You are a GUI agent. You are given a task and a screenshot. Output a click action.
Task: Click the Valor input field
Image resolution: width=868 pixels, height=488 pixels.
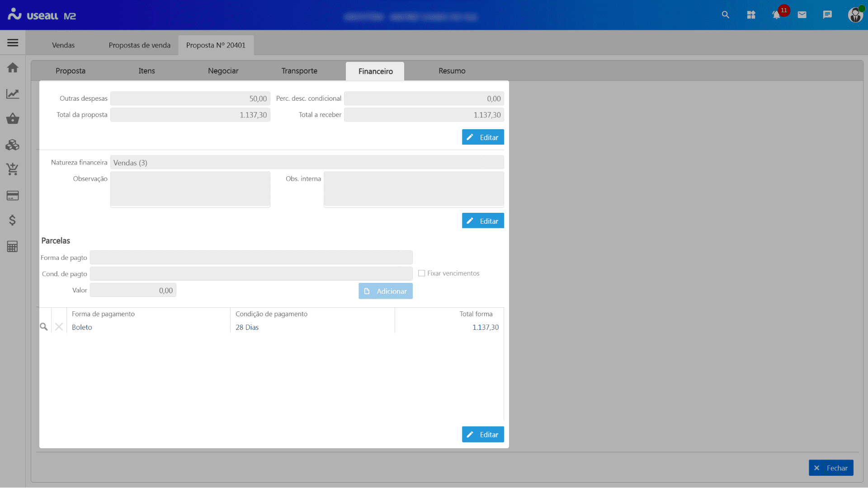pyautogui.click(x=133, y=291)
